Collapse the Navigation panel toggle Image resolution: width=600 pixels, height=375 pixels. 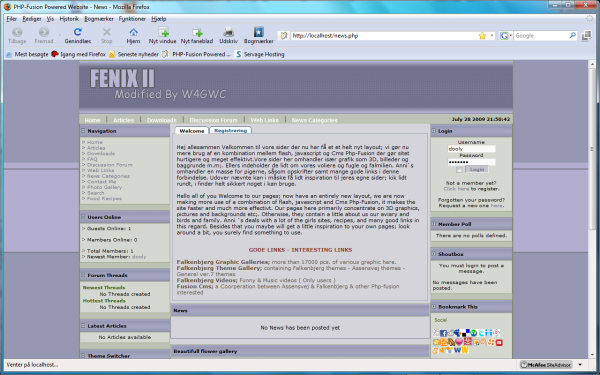click(83, 130)
